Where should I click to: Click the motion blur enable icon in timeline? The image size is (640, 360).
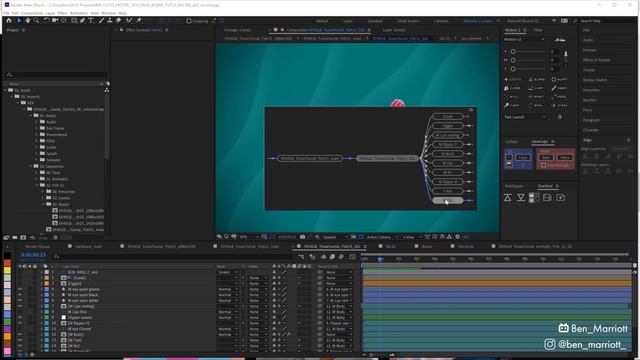click(x=341, y=257)
